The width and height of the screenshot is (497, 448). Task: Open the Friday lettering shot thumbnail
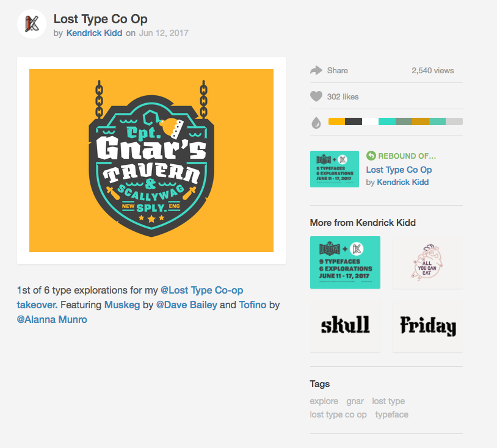427,326
